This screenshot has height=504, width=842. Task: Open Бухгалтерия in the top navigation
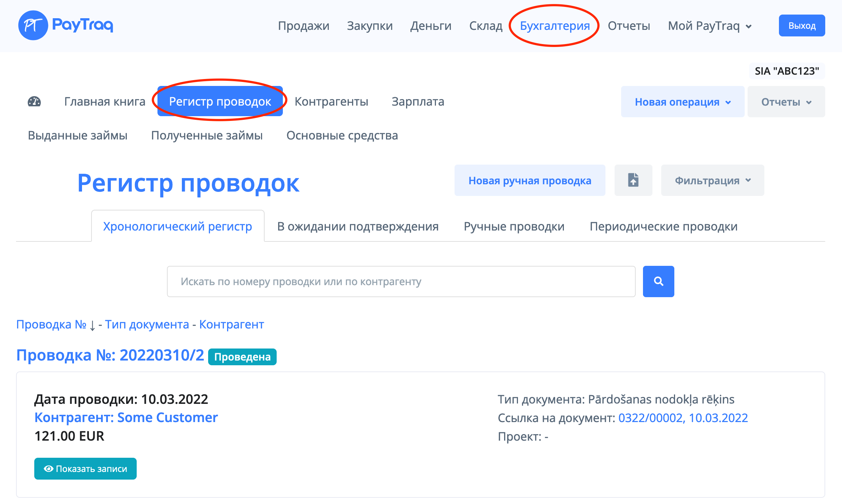pos(554,26)
